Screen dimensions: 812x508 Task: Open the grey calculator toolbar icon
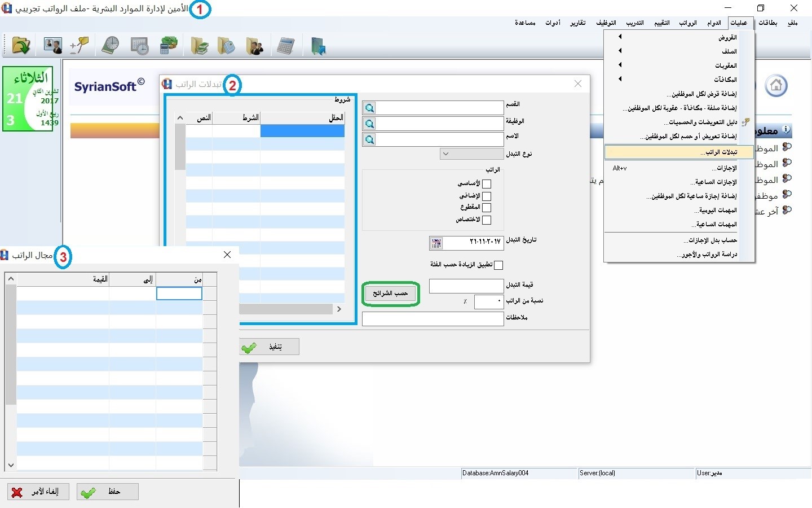point(286,46)
